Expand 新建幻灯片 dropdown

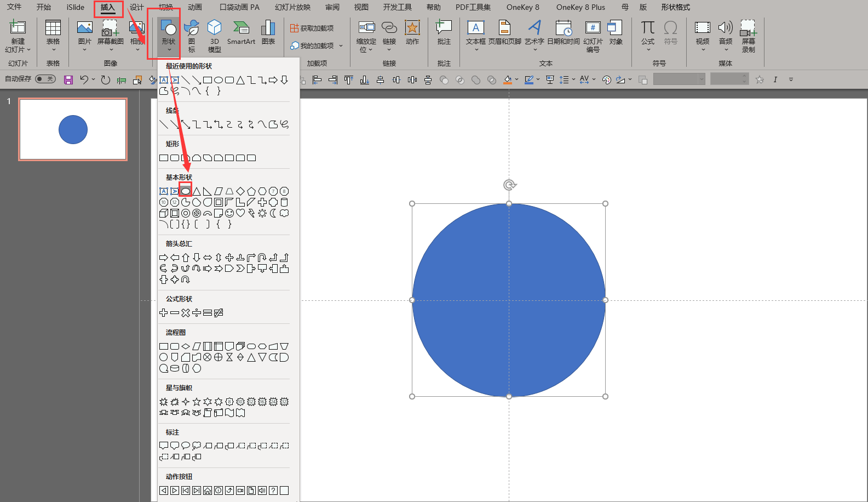[18, 45]
